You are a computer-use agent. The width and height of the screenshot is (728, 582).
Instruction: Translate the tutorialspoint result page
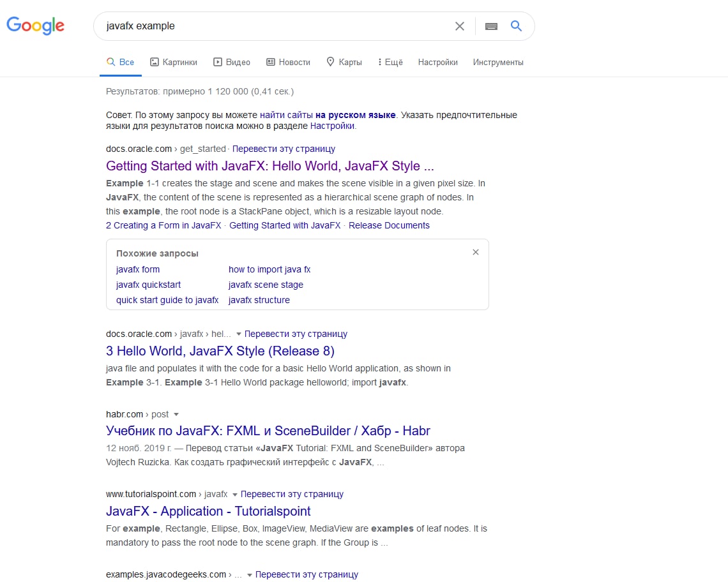pos(292,495)
